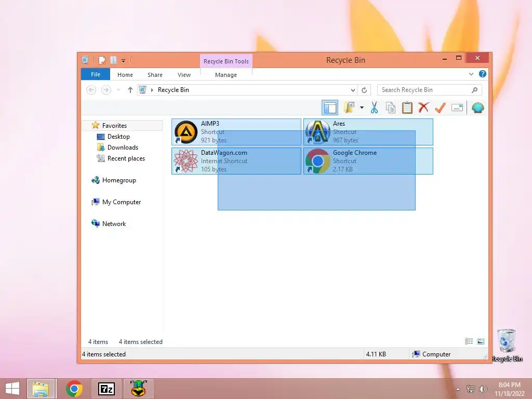This screenshot has width=532, height=399.
Task: Select the Google Chrome shortcut item
Action: coord(368,161)
